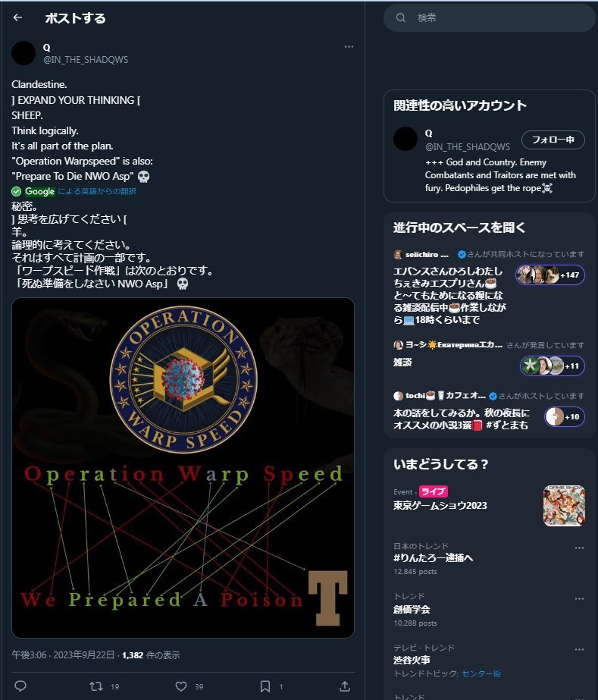Screen dimensions: 598x700
Task: Focus the 検索 search field
Action: click(x=490, y=18)
